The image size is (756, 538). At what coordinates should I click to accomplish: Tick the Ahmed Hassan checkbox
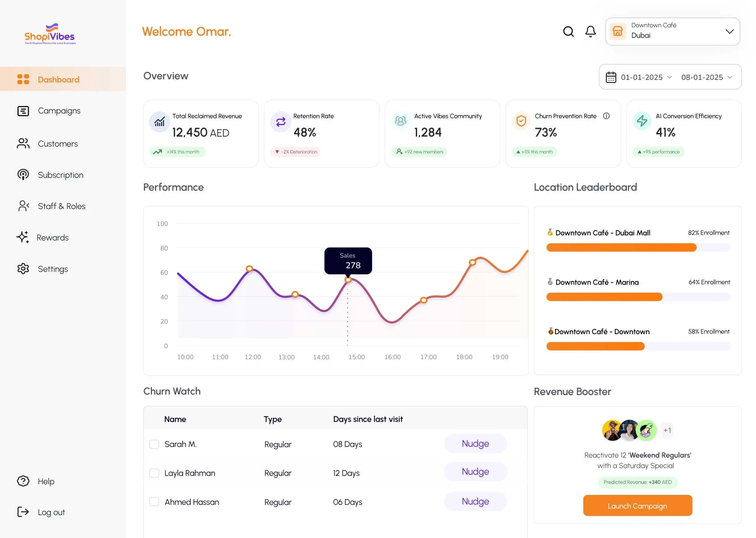click(x=154, y=502)
